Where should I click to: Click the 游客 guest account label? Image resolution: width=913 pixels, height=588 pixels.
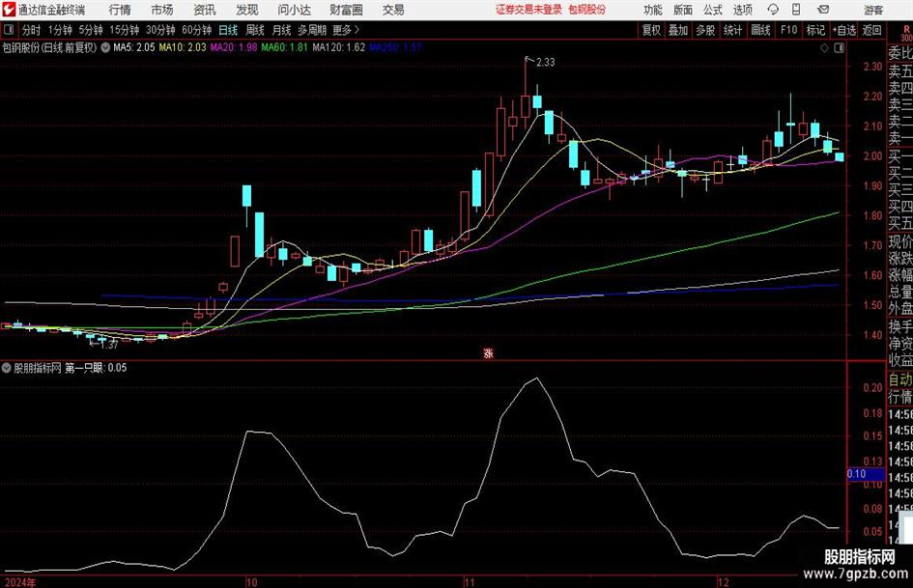[x=872, y=10]
